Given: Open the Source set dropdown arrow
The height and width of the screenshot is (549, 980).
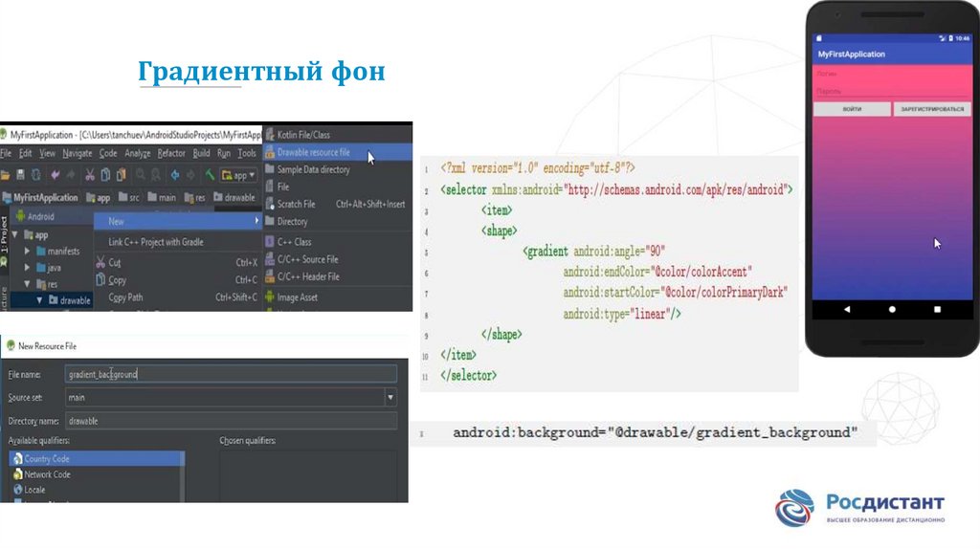Looking at the screenshot, I should (390, 397).
